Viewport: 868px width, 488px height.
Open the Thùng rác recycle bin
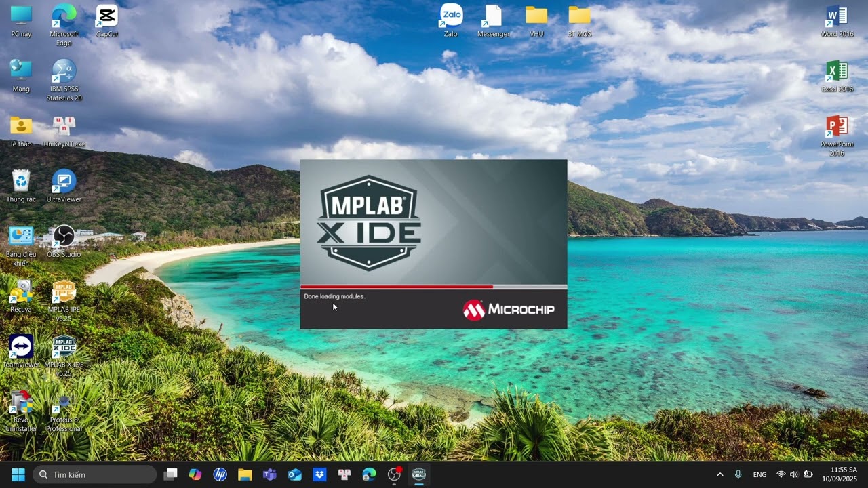[x=21, y=186]
